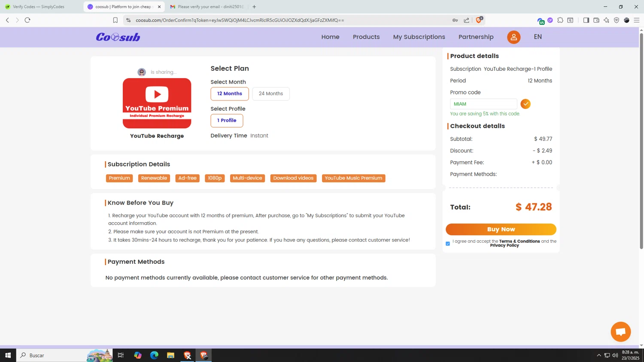Viewport: 644px width, 362px height.
Task: Switch to the Gmail verify email tab
Action: [208, 7]
